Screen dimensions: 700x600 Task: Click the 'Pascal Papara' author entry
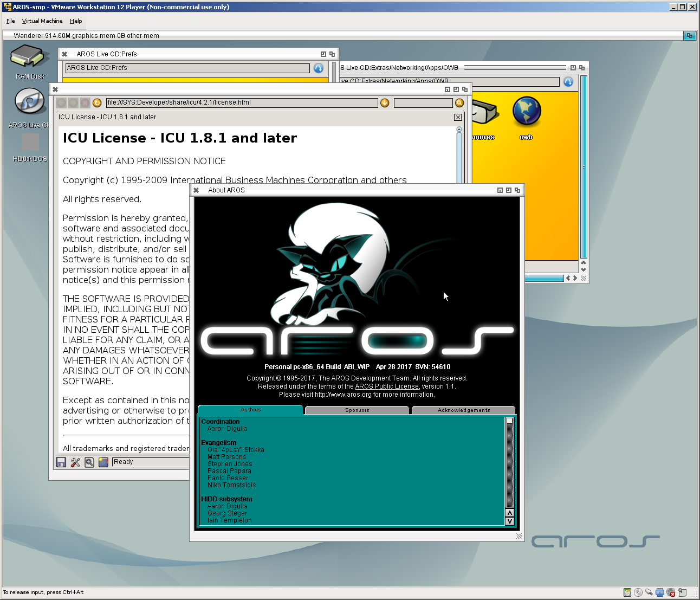point(229,471)
